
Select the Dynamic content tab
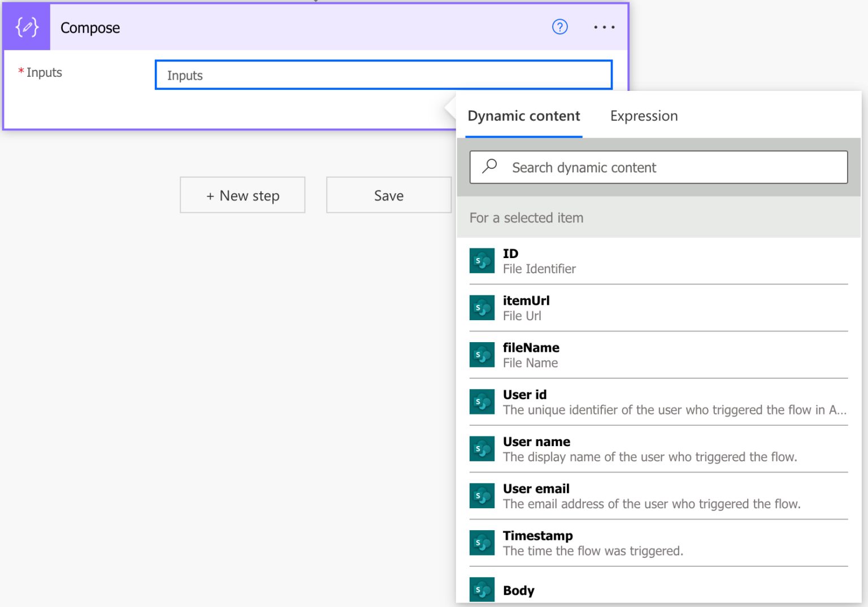tap(523, 116)
